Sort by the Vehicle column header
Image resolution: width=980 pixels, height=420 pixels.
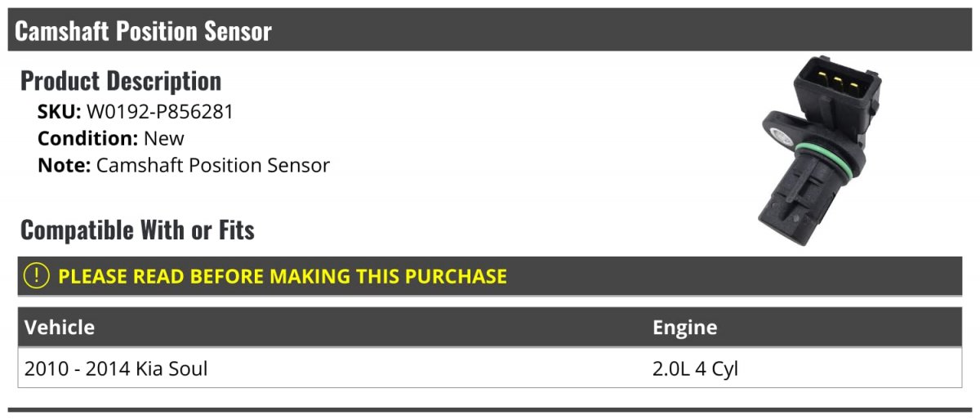[x=60, y=328]
